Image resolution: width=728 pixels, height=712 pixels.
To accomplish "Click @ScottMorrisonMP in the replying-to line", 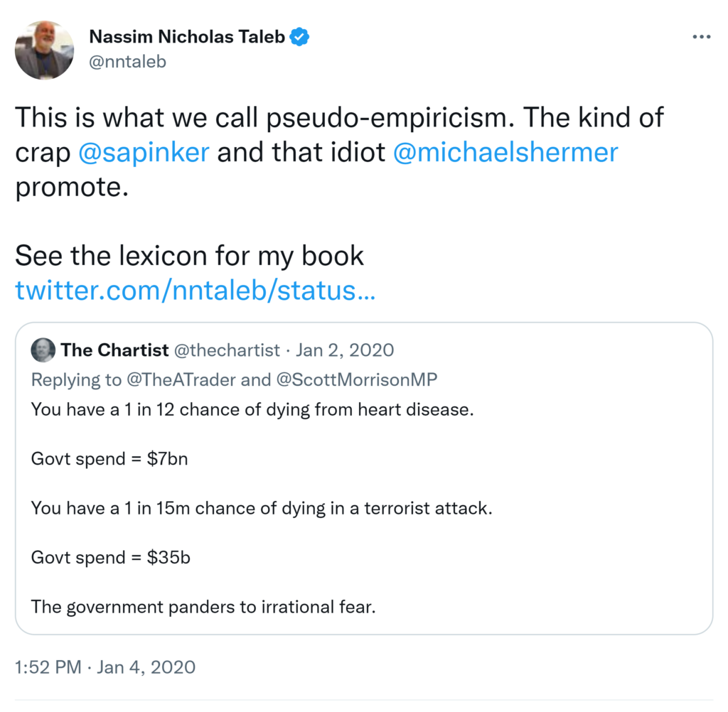I will click(355, 380).
